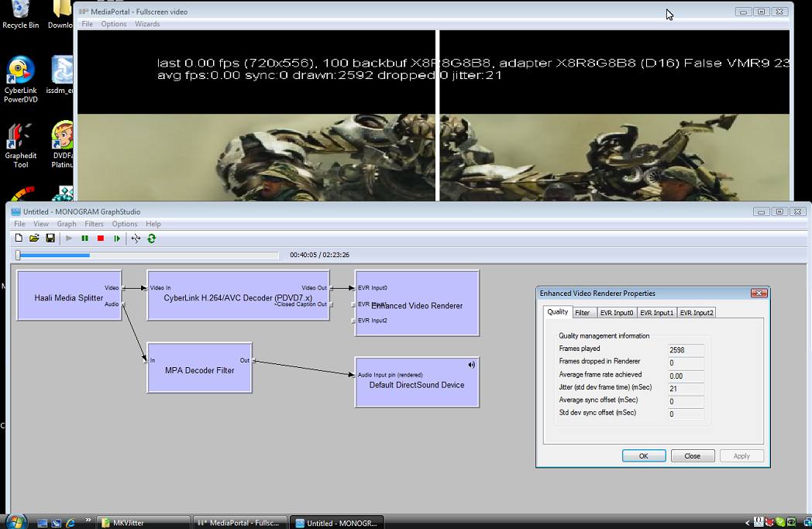Click the speaker icon on DirectSound Device block
Screen dimensions: 812x529
tap(471, 365)
